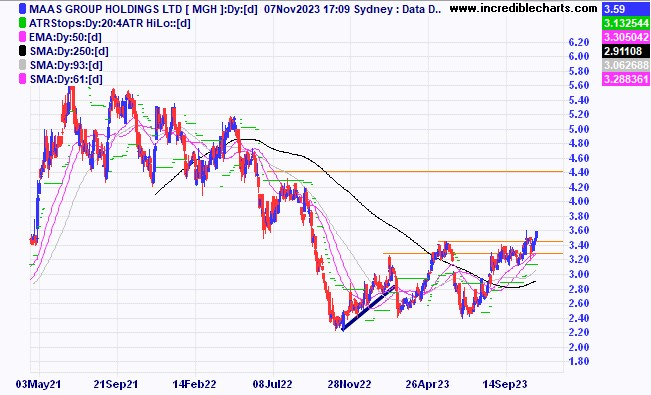Select the SMA:Dy:61:[d] legend label
651x395 pixels.
coord(66,79)
